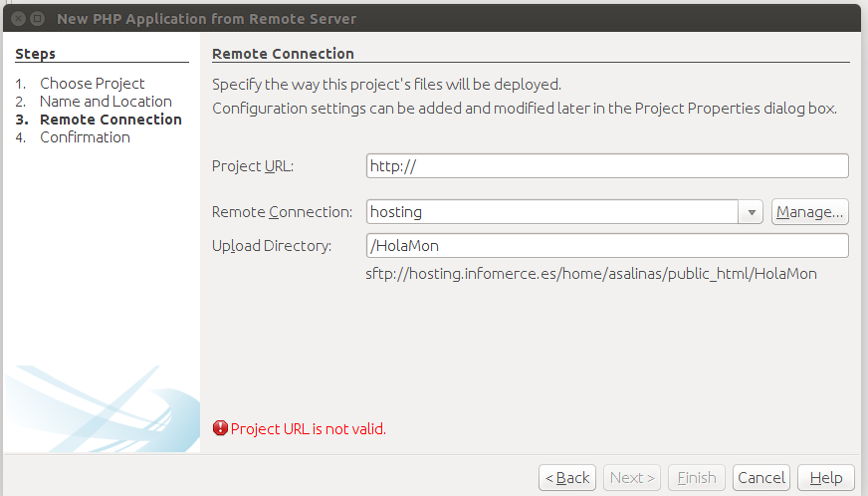This screenshot has width=868, height=496.
Task: Select step 3 Remote Connection
Action: [x=110, y=120]
